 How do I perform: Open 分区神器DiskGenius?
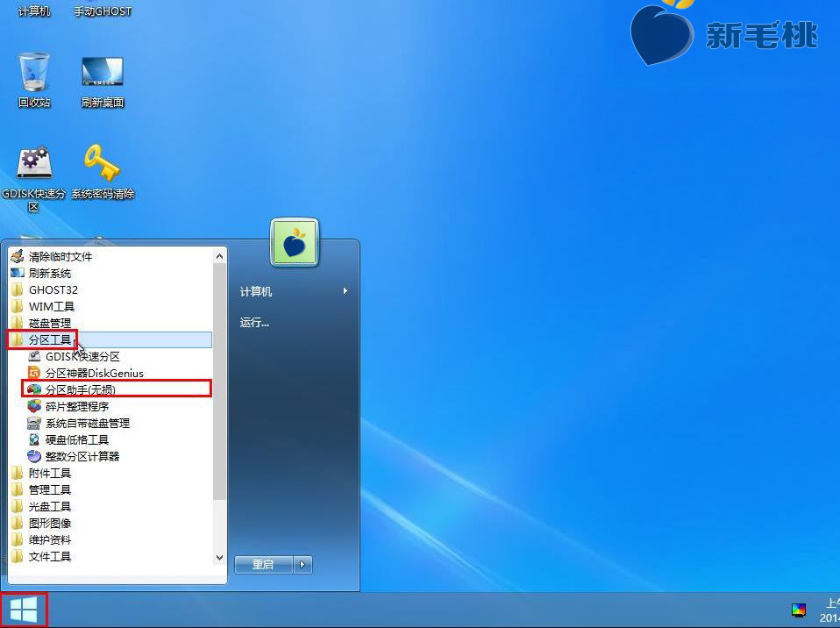(x=117, y=373)
